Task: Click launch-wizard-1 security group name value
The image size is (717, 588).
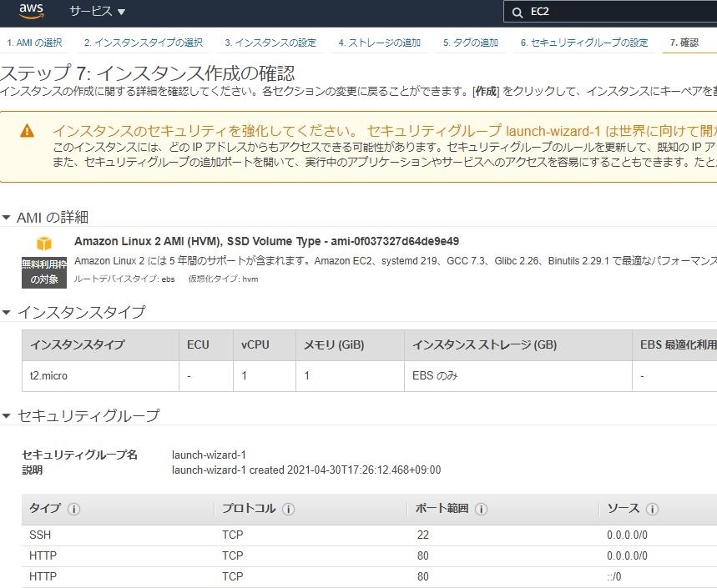Action: (x=209, y=455)
